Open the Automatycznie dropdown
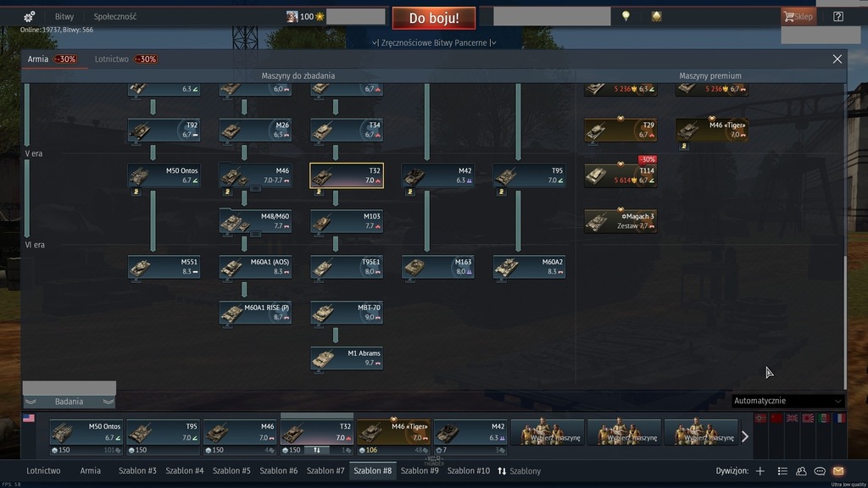This screenshot has width=868, height=488. point(788,401)
